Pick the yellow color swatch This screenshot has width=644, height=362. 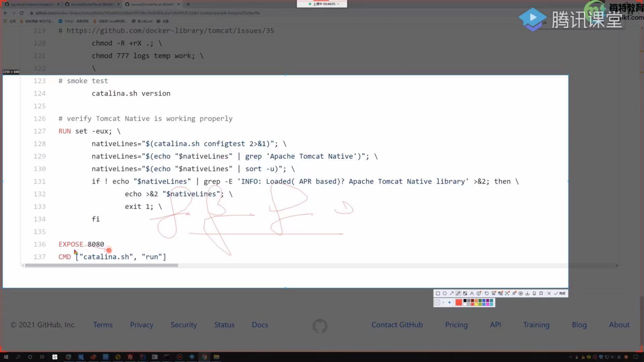[x=476, y=304]
